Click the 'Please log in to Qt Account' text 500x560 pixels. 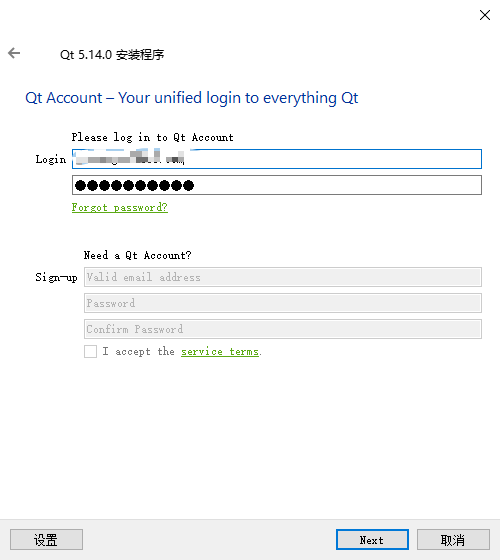coord(152,138)
